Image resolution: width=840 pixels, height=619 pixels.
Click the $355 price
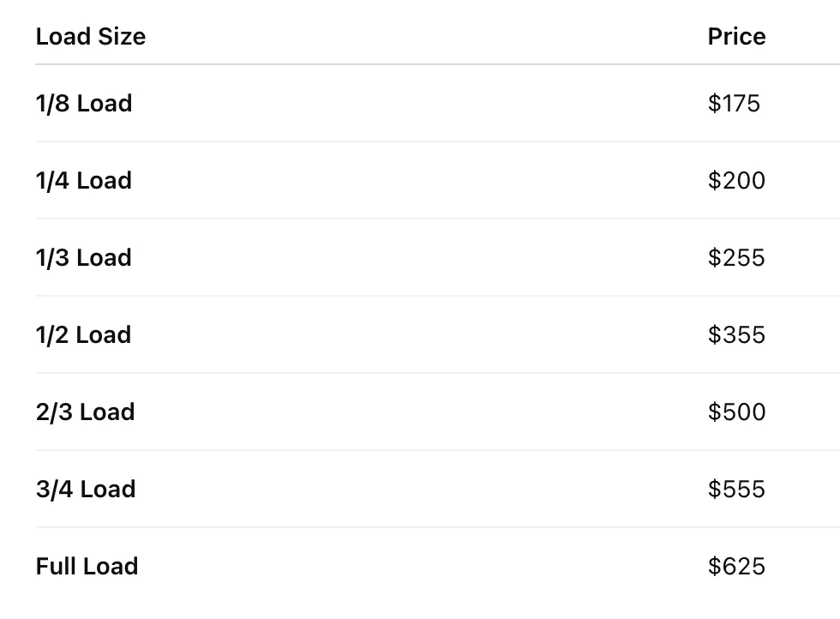pyautogui.click(x=736, y=335)
